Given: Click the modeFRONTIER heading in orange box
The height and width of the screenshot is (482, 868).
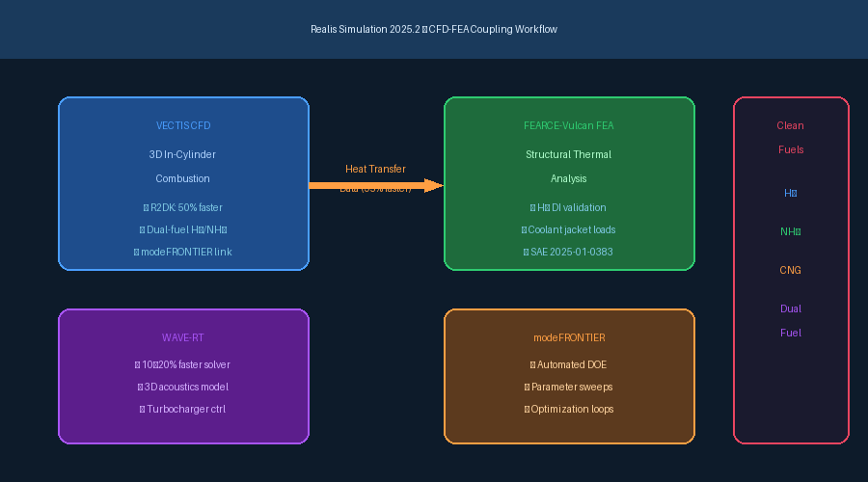Looking at the screenshot, I should click(569, 337).
